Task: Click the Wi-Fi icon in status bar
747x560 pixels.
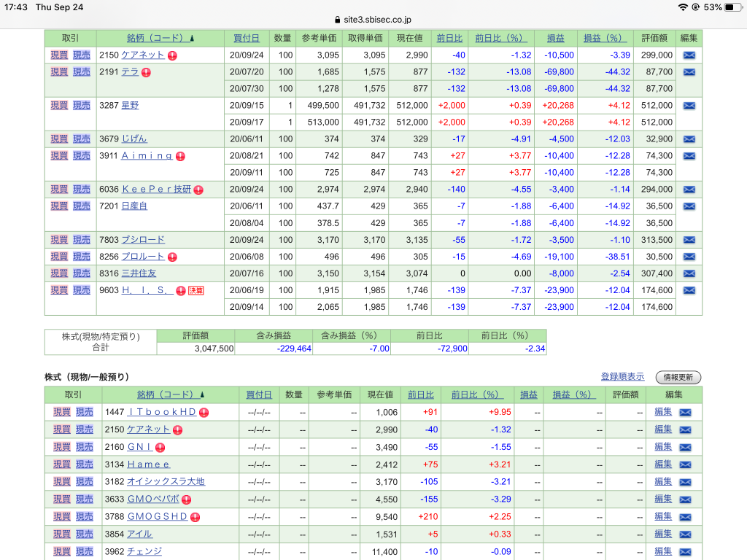Action: [683, 7]
